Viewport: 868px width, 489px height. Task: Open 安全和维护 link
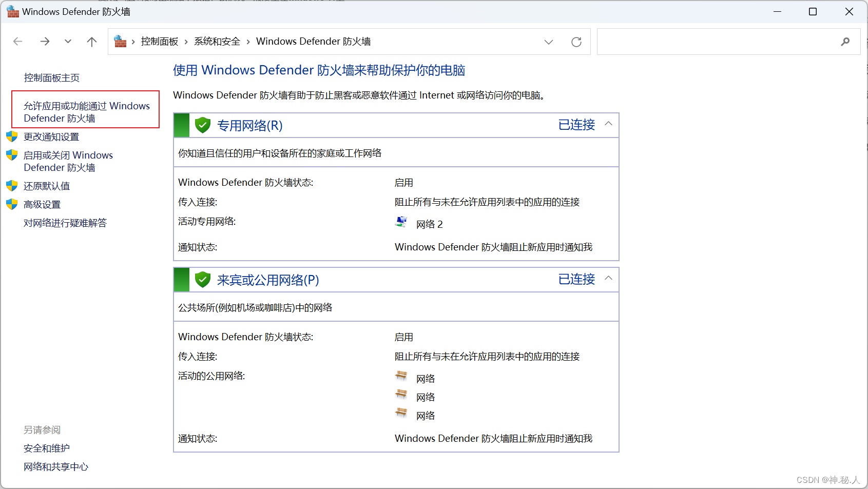47,448
